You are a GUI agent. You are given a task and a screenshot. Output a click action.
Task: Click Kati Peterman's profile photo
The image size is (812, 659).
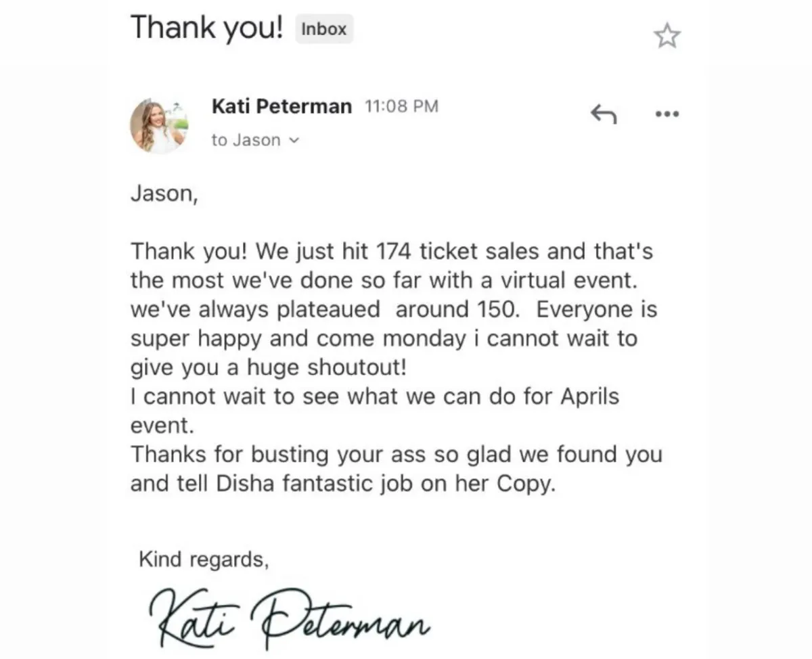coord(159,125)
